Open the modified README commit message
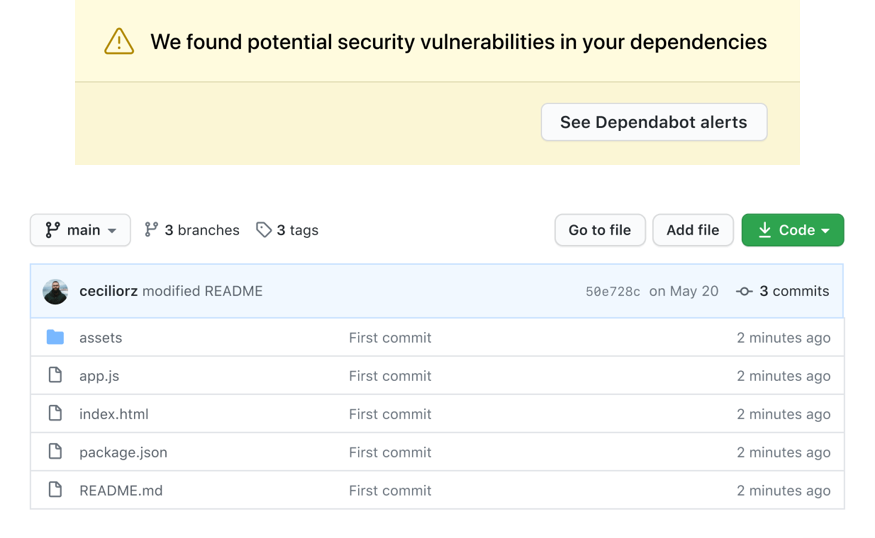Viewport: 875px width, 538px height. [x=203, y=291]
